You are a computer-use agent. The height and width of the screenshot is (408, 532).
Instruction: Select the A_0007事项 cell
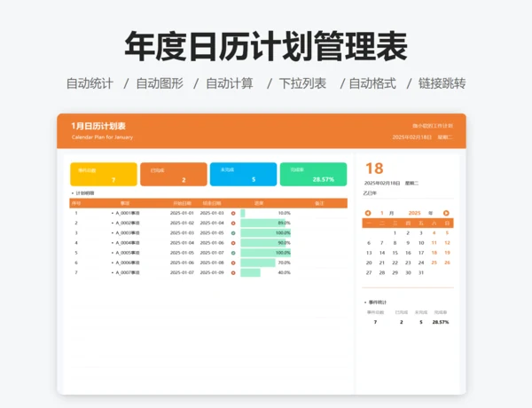coord(128,272)
